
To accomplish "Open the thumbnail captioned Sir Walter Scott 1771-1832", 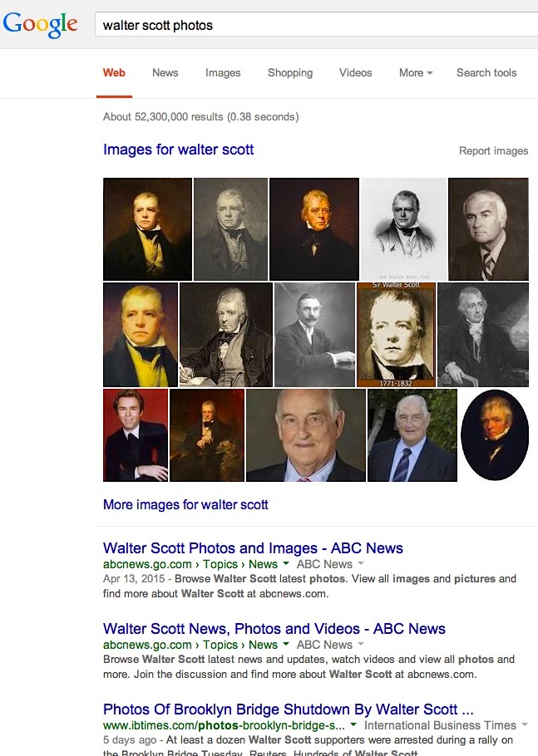I will [396, 335].
